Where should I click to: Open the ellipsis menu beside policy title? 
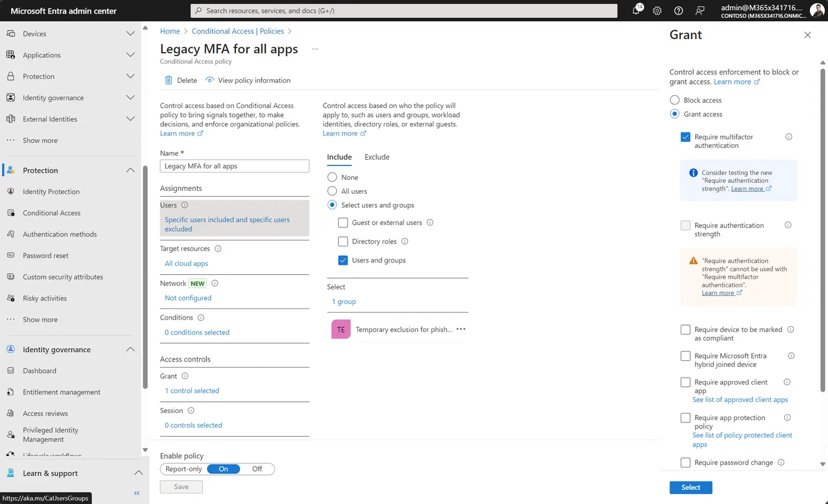[315, 49]
